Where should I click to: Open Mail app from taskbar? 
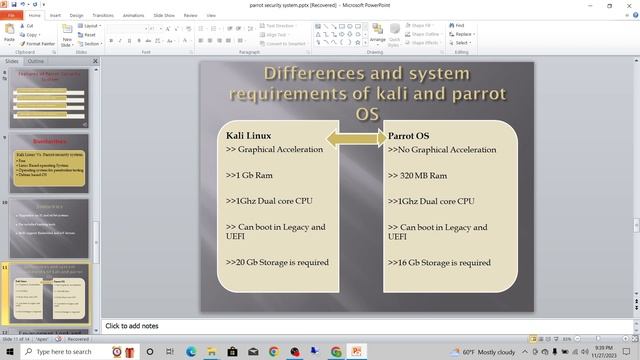[253, 351]
